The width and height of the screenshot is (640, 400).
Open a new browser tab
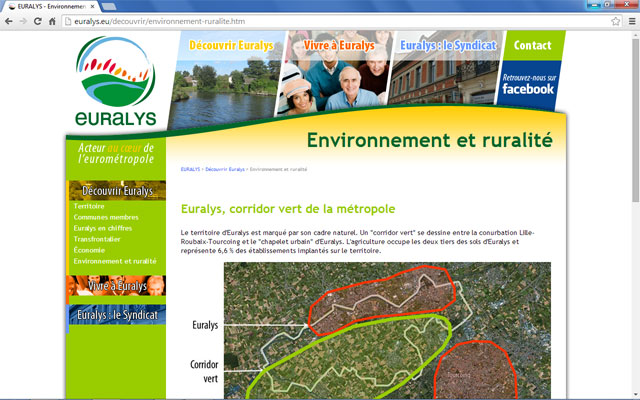(109, 7)
